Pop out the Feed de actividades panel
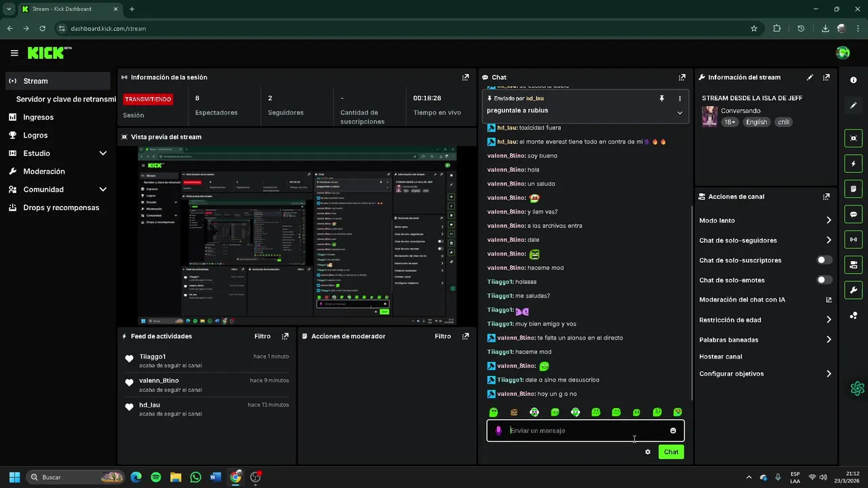The height and width of the screenshot is (488, 868). 285,336
